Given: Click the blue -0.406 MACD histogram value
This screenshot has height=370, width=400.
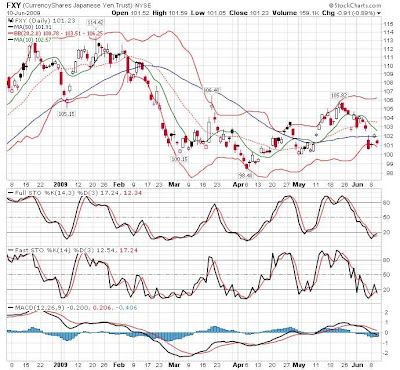Looking at the screenshot, I should point(128,308).
